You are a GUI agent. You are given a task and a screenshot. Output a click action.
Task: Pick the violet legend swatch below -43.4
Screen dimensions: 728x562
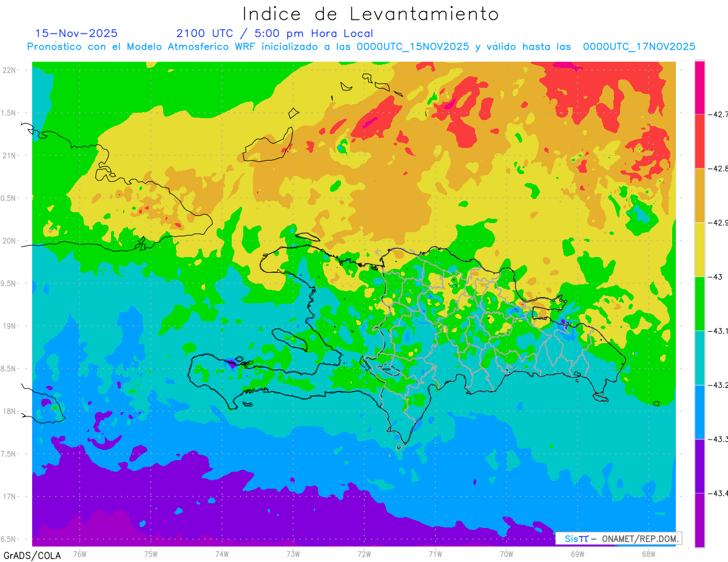click(699, 520)
